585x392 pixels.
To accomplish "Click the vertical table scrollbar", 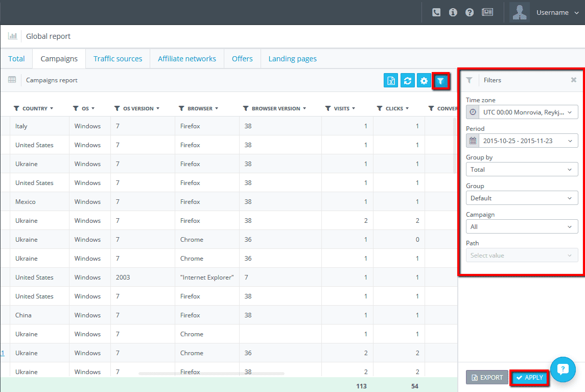I will tap(455, 146).
